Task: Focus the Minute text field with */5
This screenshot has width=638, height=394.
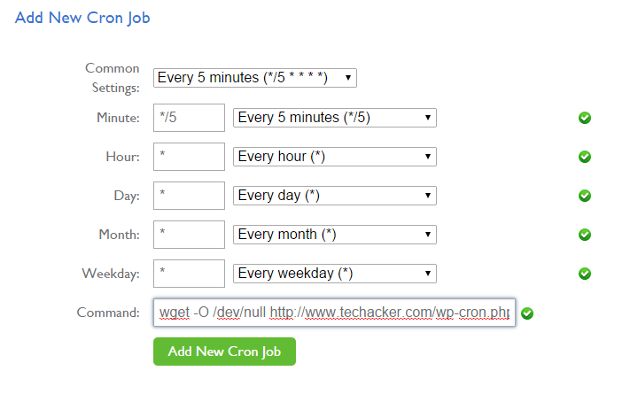Action: click(189, 118)
